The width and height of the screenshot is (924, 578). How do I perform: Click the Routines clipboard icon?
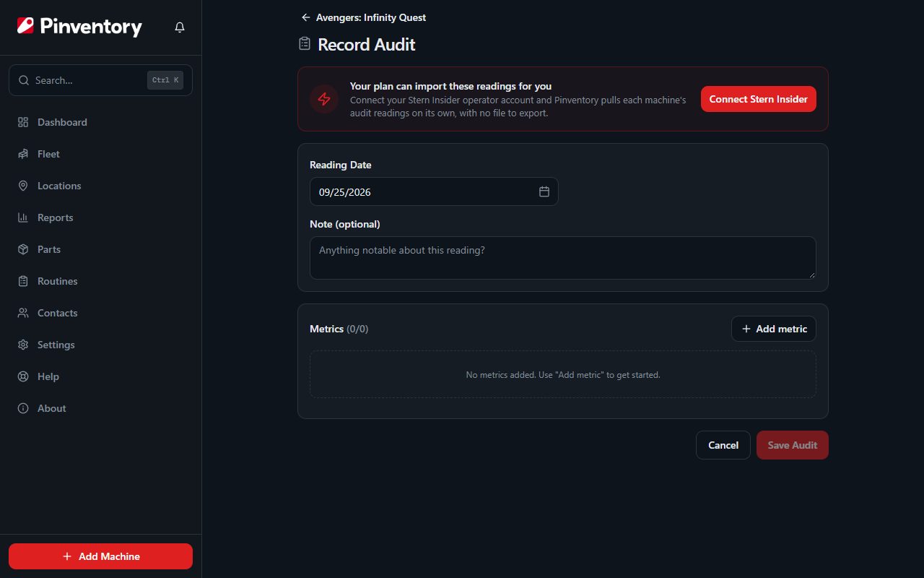tap(23, 281)
